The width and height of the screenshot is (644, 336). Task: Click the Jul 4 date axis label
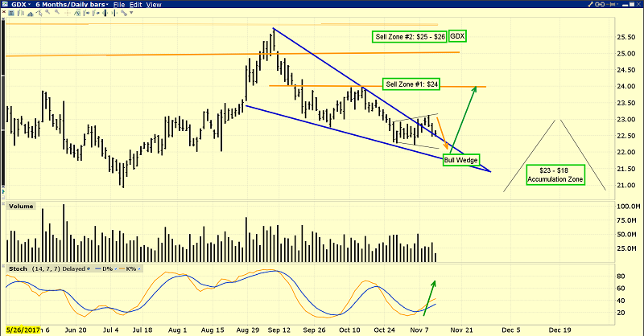(x=111, y=330)
